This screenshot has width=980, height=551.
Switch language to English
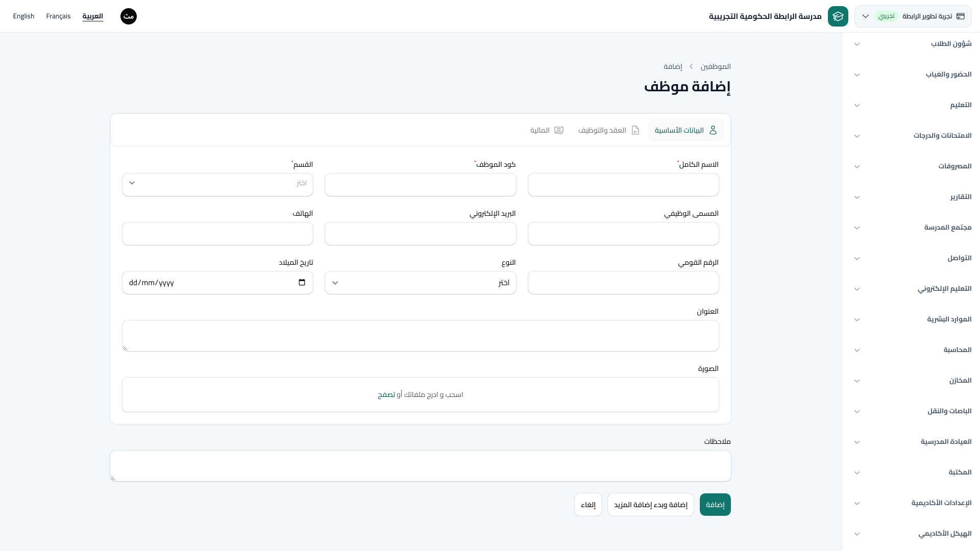click(x=23, y=16)
